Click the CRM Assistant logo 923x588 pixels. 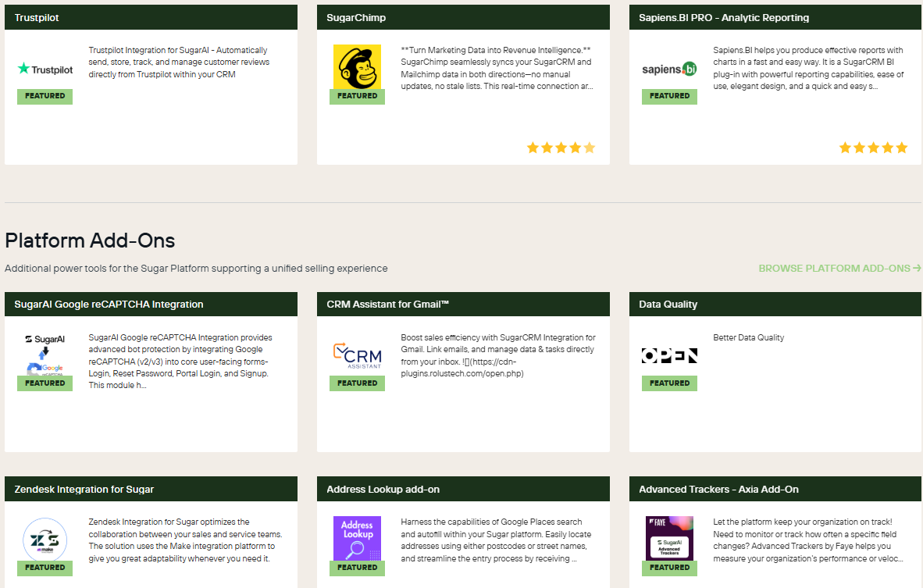coord(357,355)
